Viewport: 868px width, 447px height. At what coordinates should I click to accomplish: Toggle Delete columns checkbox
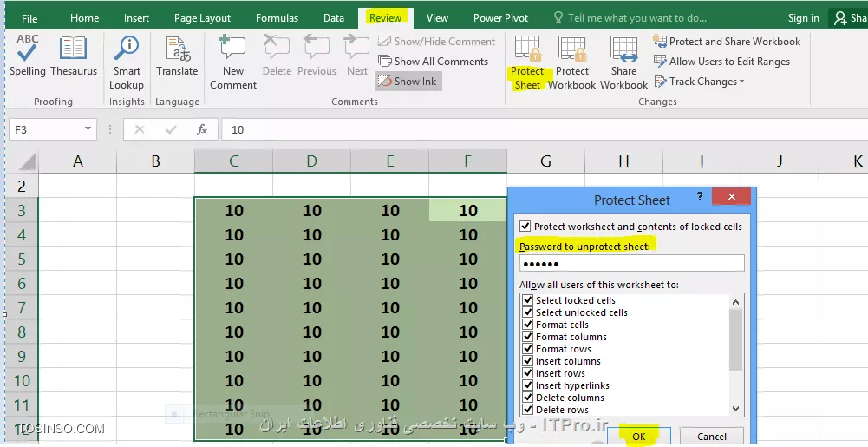click(527, 398)
